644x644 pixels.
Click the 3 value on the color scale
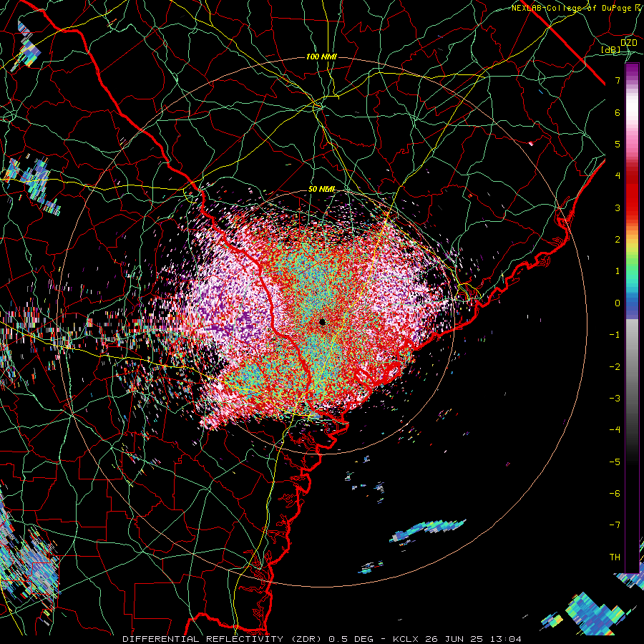coord(618,208)
